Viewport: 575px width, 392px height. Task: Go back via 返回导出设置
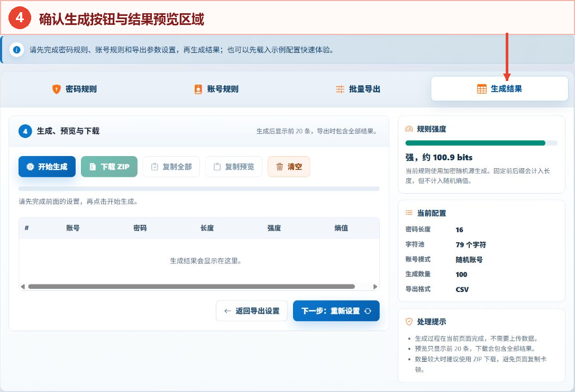click(x=252, y=311)
